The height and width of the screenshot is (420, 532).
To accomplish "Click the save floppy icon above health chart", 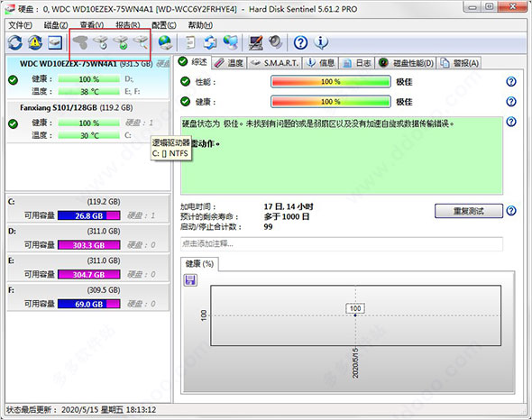I will [190, 280].
